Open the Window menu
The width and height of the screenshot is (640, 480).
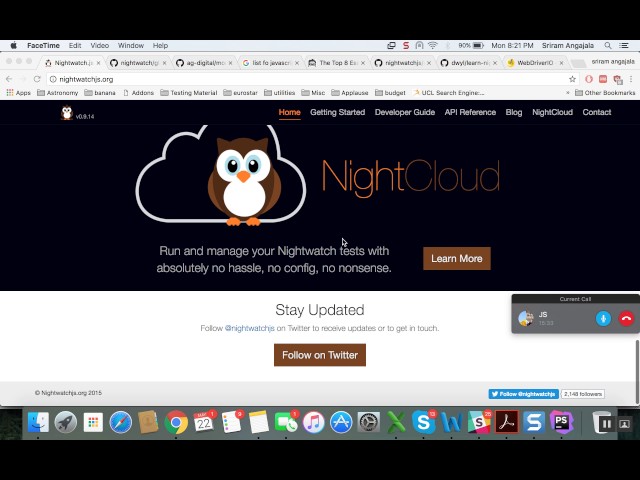click(x=131, y=46)
